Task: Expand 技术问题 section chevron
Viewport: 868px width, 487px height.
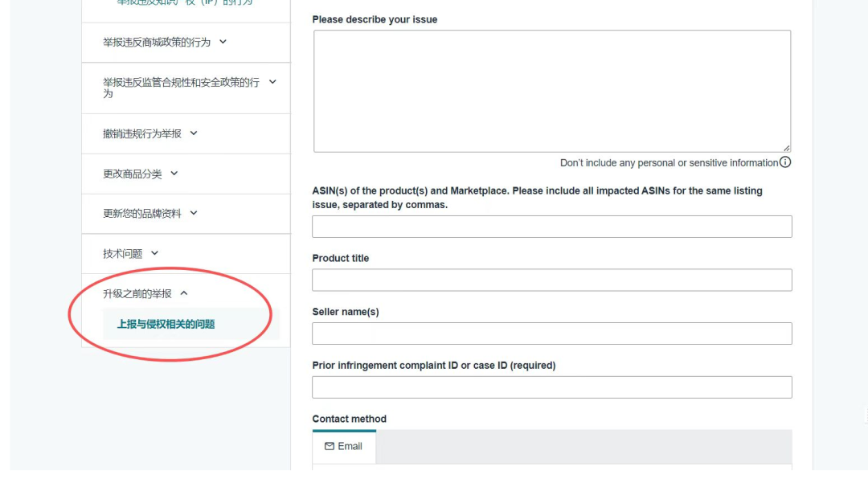Action: coord(154,253)
